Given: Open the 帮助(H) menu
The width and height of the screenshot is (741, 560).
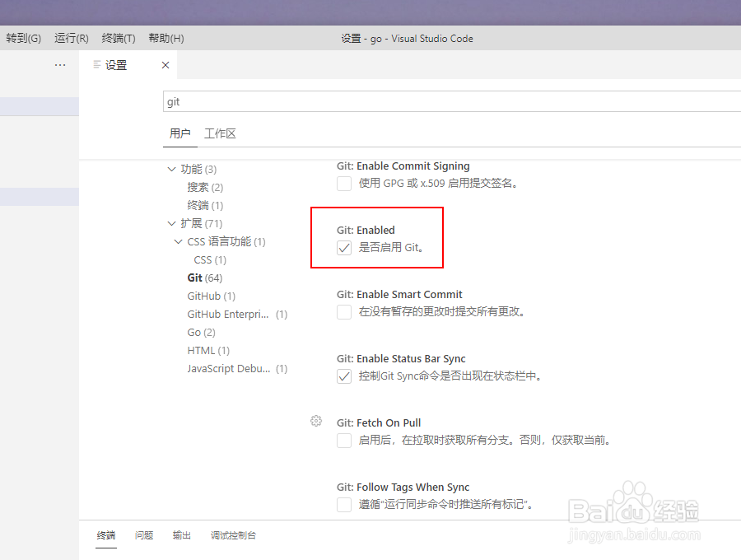Looking at the screenshot, I should [x=166, y=38].
